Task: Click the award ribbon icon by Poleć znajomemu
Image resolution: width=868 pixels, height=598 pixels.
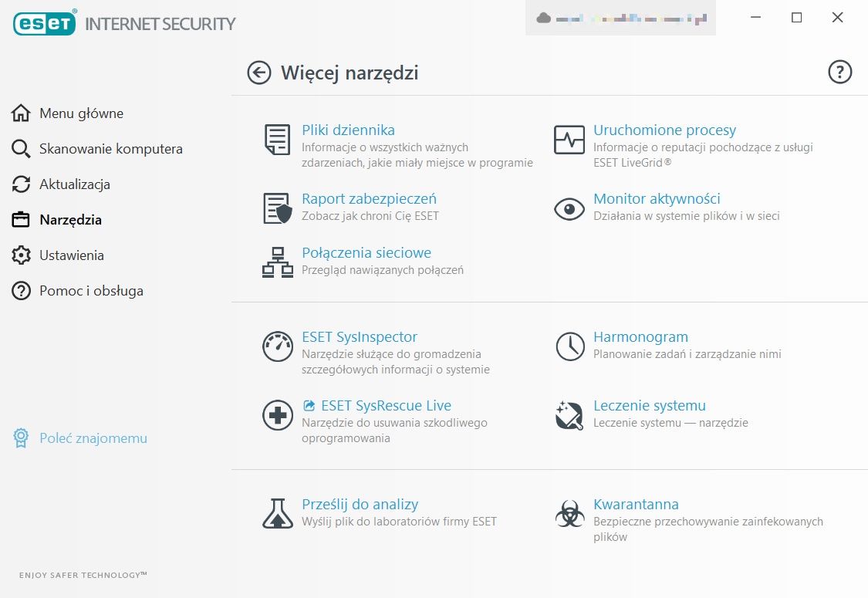Action: coord(21,438)
